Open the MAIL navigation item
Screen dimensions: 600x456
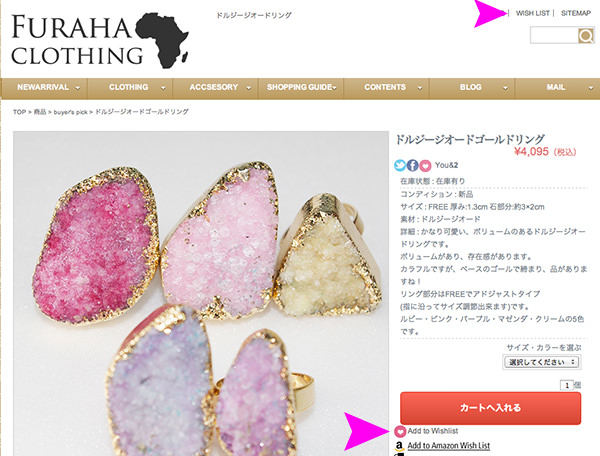click(x=558, y=88)
